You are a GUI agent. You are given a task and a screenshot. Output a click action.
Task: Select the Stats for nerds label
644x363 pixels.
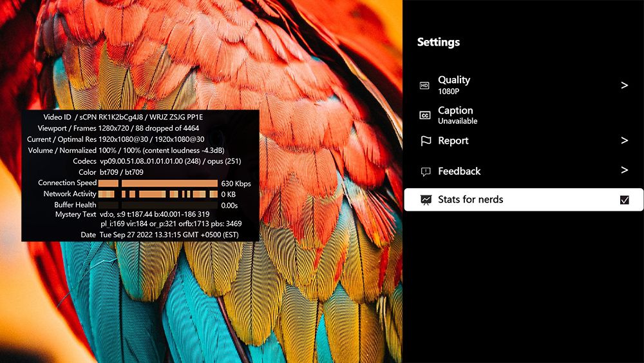(x=471, y=200)
